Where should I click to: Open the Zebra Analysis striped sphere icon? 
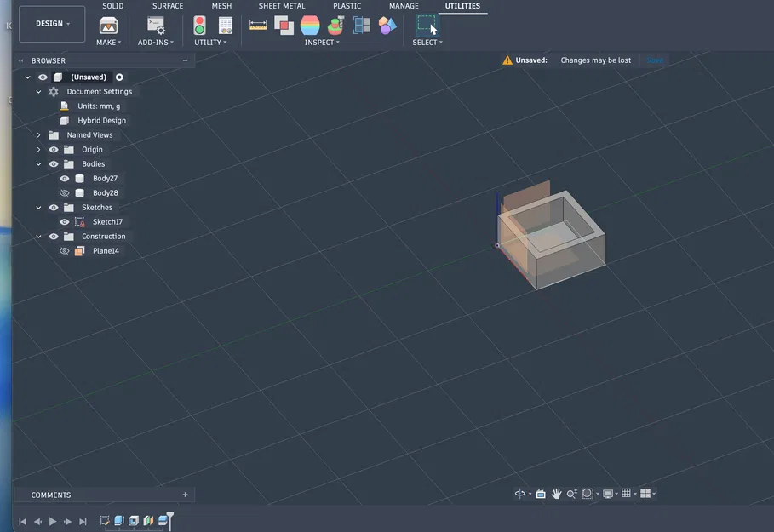[309, 25]
